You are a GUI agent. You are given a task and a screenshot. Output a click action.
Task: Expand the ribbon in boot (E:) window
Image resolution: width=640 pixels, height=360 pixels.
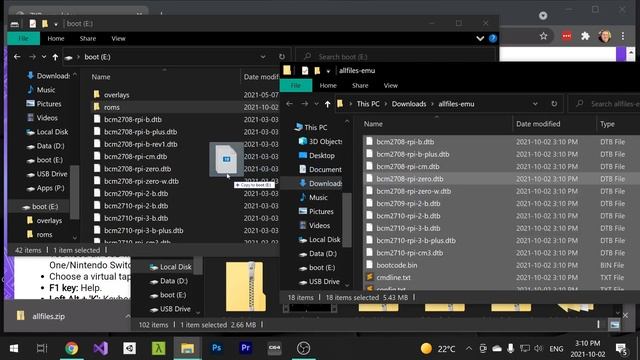click(480, 38)
